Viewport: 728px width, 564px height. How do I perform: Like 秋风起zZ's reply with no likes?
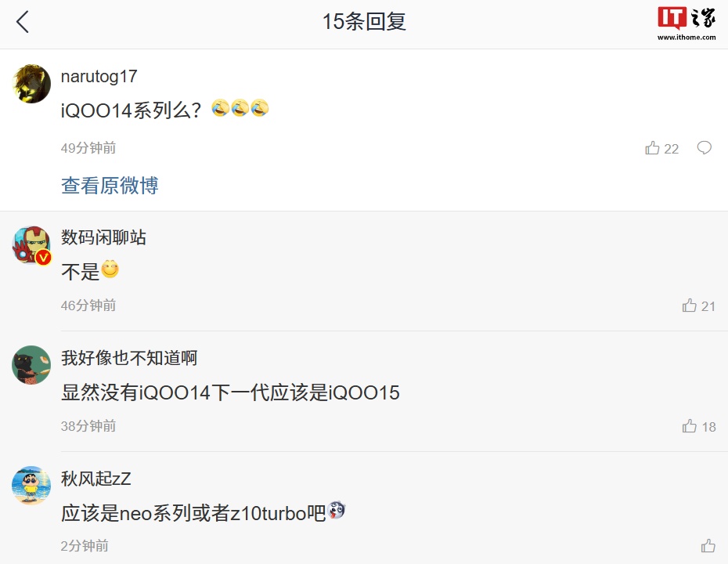[x=708, y=546]
